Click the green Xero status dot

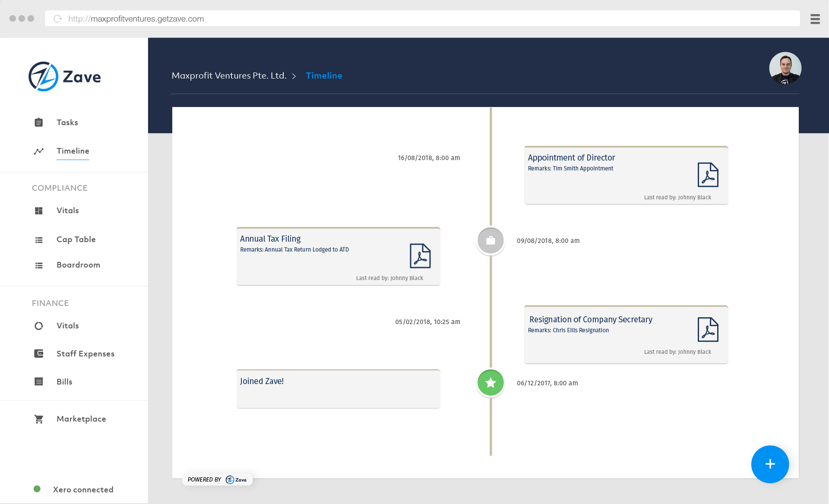point(37,489)
